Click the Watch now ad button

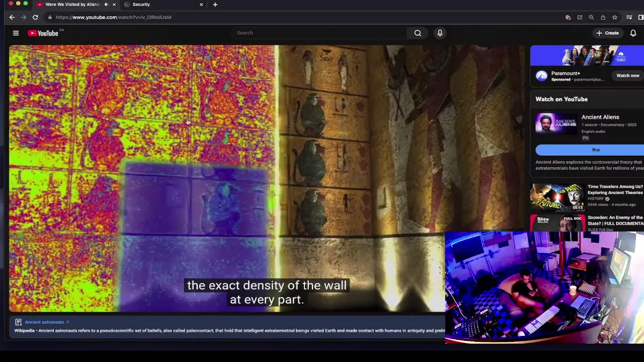628,75
